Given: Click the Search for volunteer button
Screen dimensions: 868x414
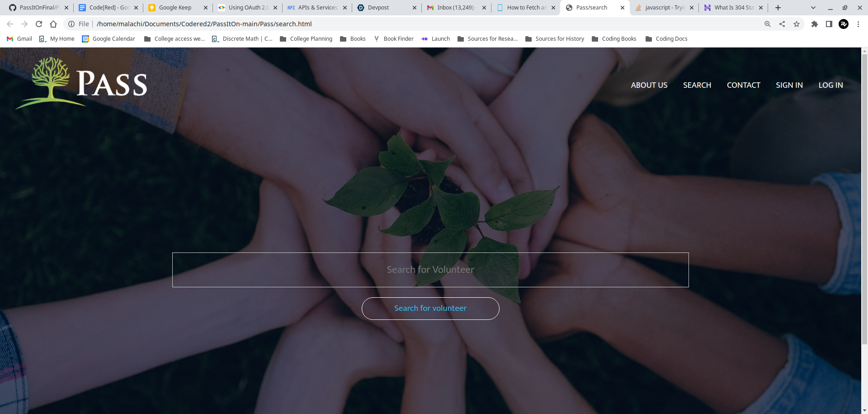Looking at the screenshot, I should pyautogui.click(x=430, y=309).
